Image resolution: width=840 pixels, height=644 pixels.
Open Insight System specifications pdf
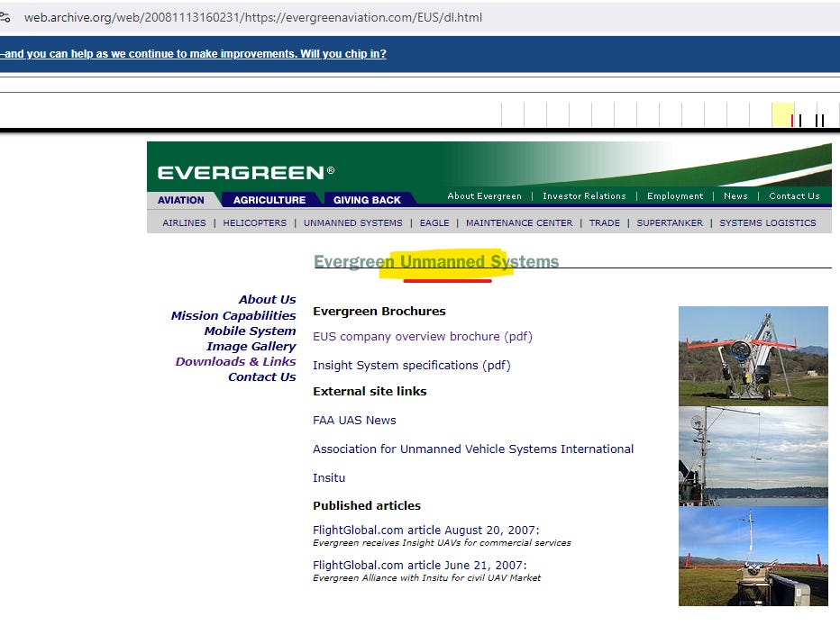[x=411, y=365]
